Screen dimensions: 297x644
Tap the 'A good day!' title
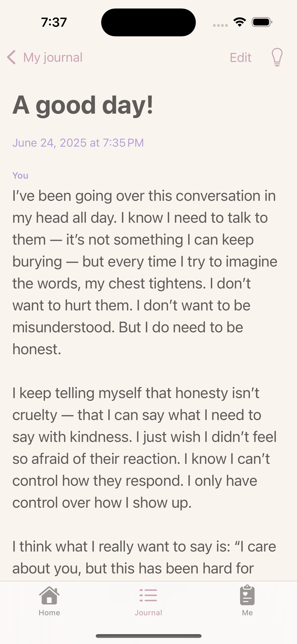(x=83, y=105)
